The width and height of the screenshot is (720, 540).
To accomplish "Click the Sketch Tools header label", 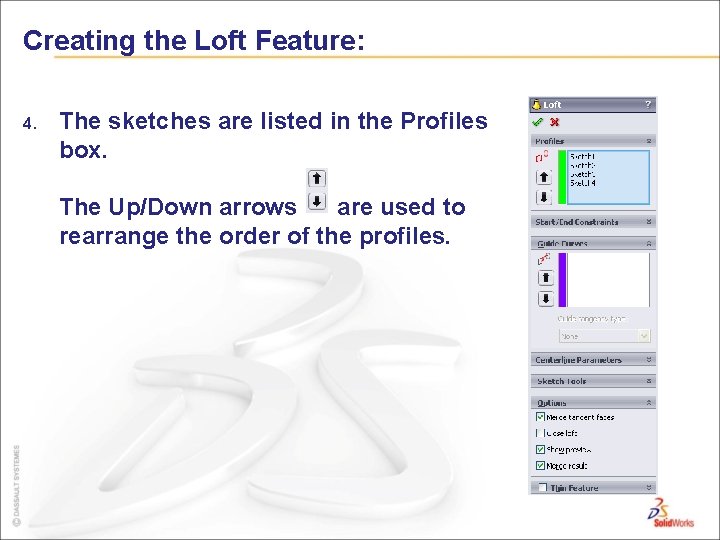I will click(x=562, y=381).
